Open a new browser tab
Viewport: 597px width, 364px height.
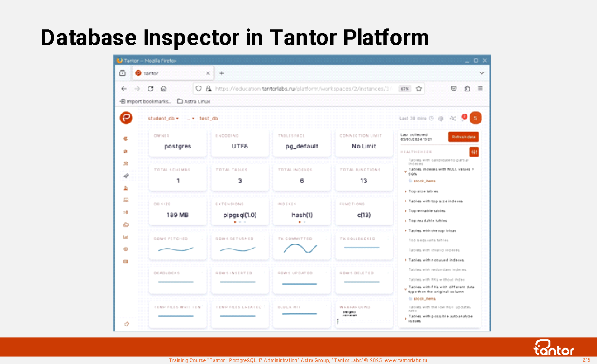pos(222,73)
